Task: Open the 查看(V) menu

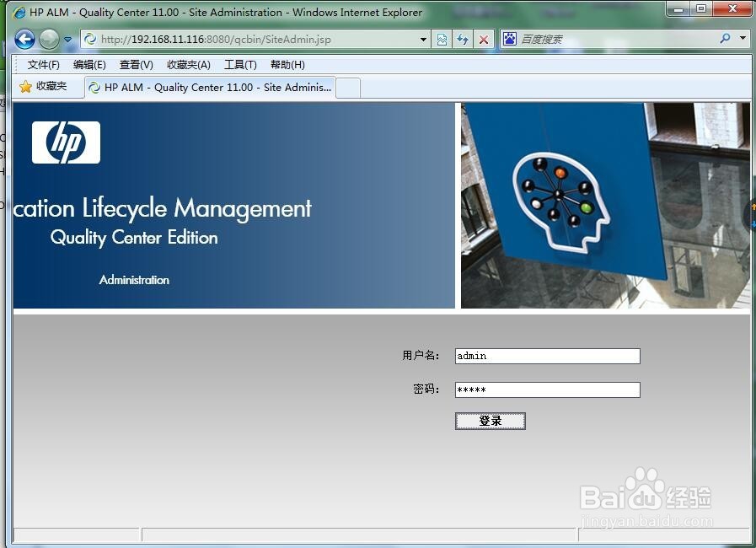Action: click(137, 65)
